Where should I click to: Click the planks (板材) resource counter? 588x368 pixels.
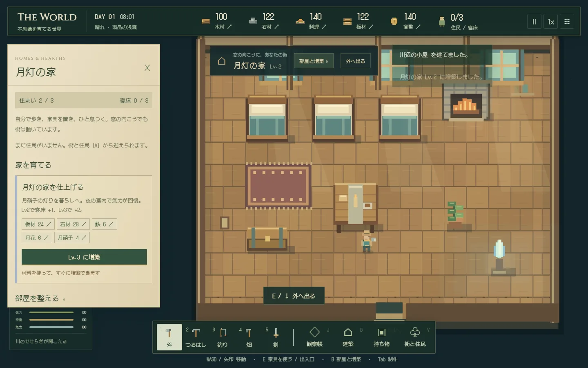(x=359, y=21)
